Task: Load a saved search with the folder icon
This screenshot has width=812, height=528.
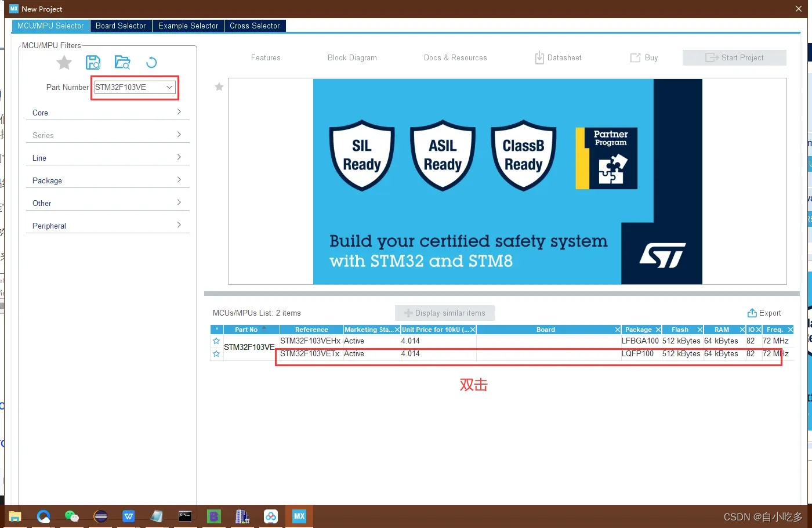Action: [x=122, y=62]
